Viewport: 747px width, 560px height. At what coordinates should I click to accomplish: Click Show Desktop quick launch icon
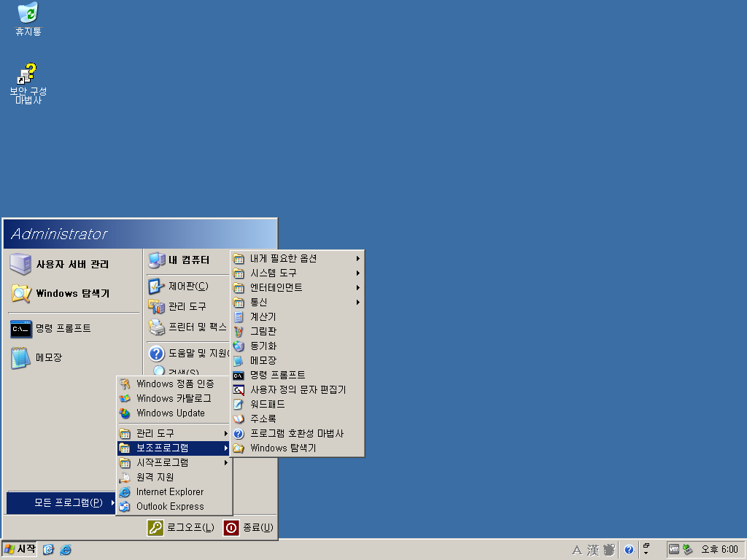pos(48,550)
